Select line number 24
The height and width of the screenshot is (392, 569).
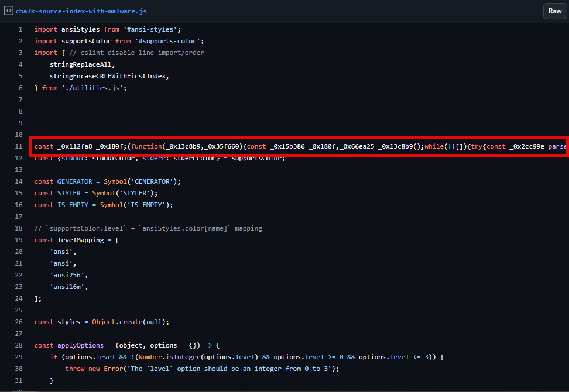tap(19, 298)
